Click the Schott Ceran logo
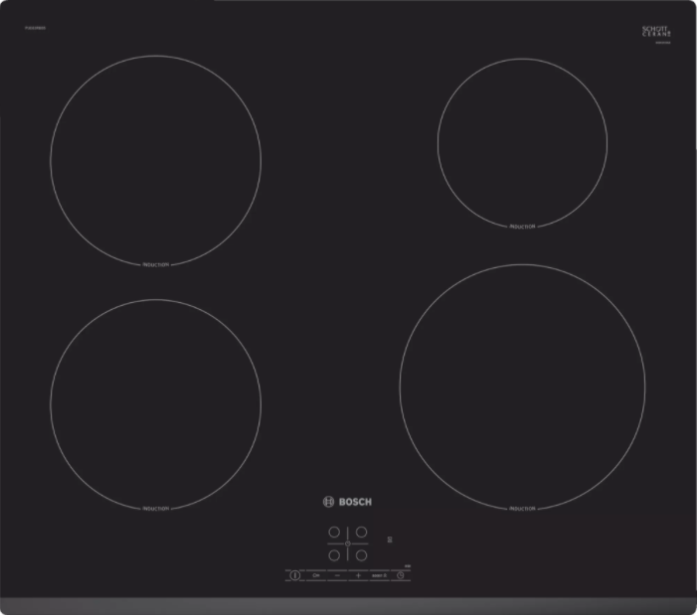This screenshot has width=699, height=616. (657, 33)
